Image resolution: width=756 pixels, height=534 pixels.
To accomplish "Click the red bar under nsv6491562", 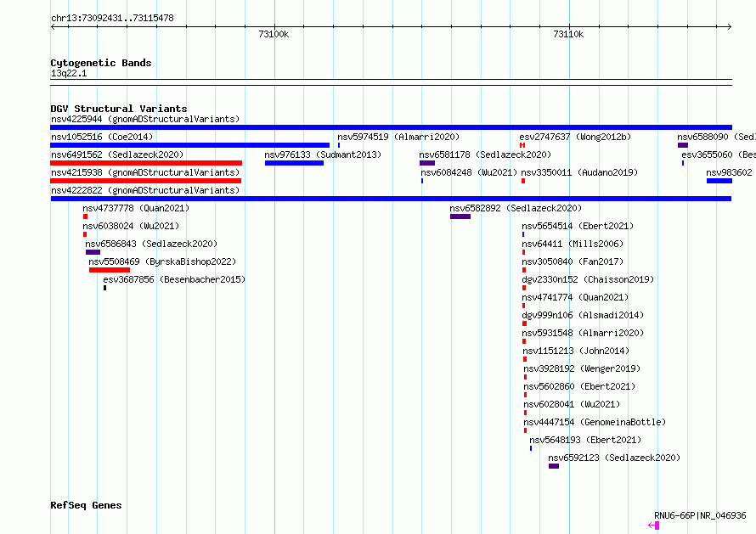I will click(146, 163).
